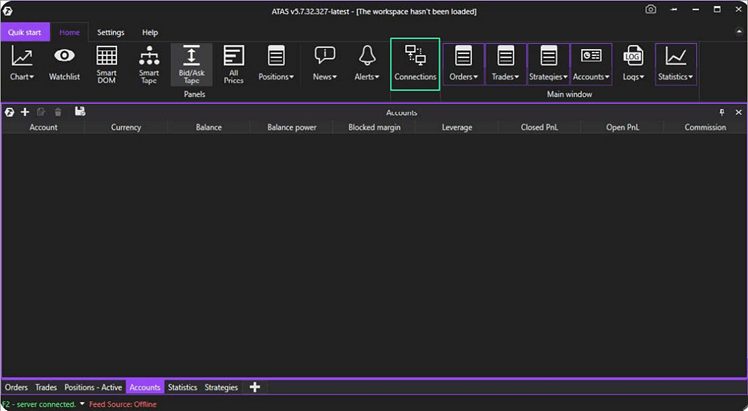
Task: Add a new account with plus icon
Action: 25,112
